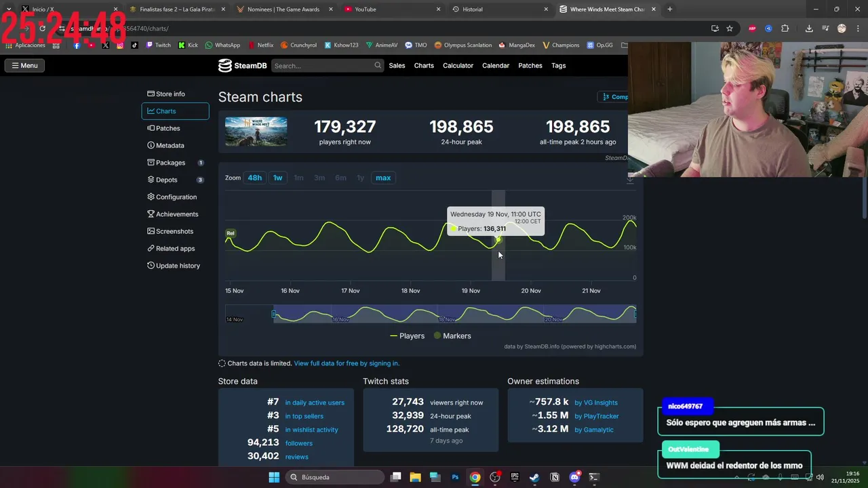Viewport: 868px width, 488px height.
Task: Open the 'by PlayTracker' link
Action: click(x=597, y=416)
